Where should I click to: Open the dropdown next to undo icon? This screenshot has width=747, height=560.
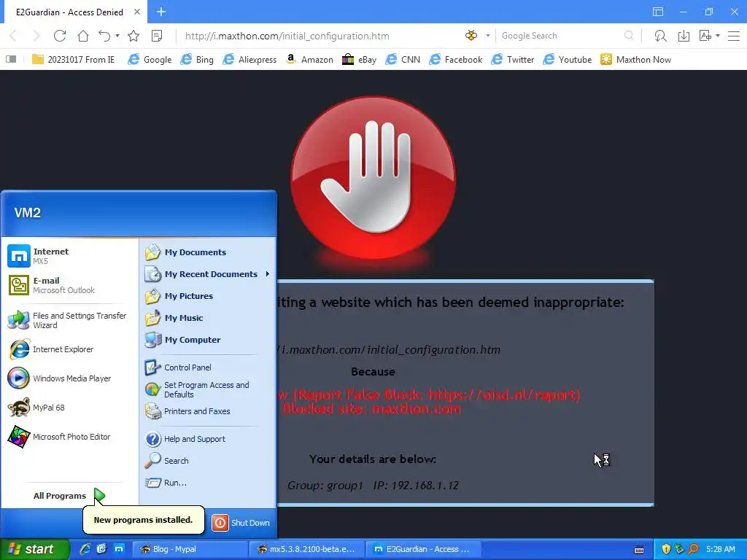[117, 36]
